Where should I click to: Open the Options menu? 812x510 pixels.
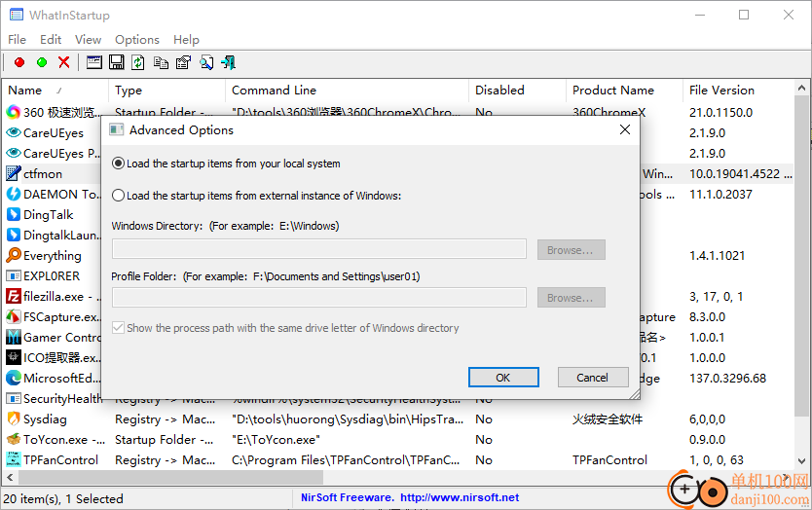point(137,39)
